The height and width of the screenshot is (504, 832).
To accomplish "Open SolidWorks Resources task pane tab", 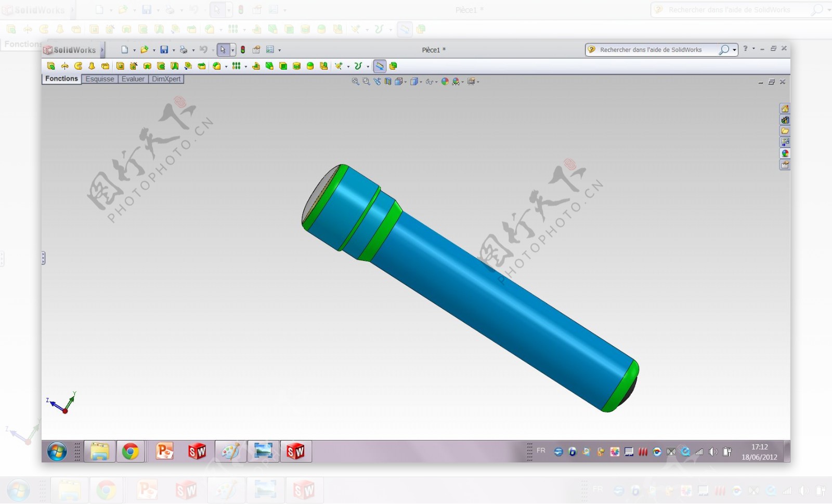I will coord(785,109).
